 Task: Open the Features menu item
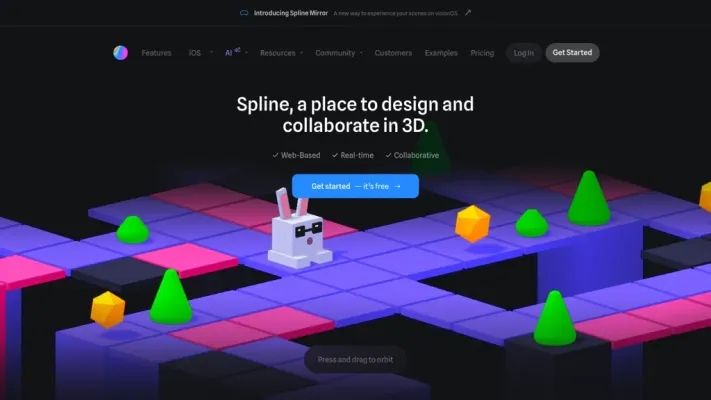[156, 53]
